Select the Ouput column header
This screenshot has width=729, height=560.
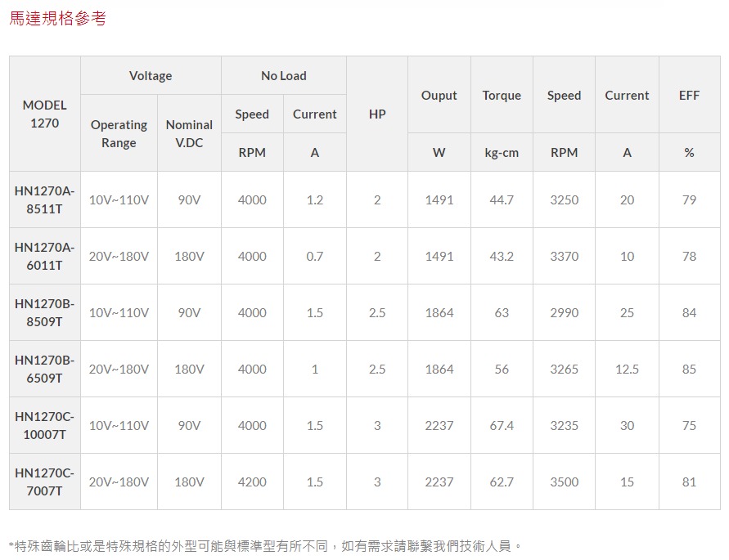[439, 96]
